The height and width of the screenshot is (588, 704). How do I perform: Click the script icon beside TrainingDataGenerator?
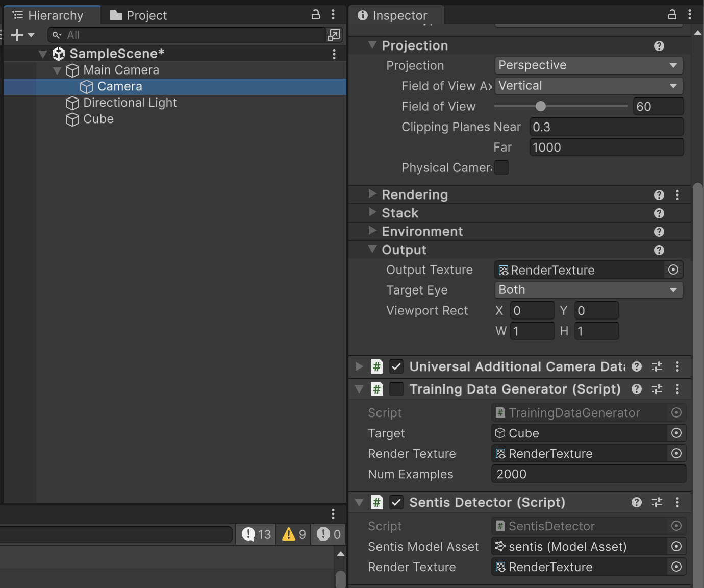click(x=500, y=412)
